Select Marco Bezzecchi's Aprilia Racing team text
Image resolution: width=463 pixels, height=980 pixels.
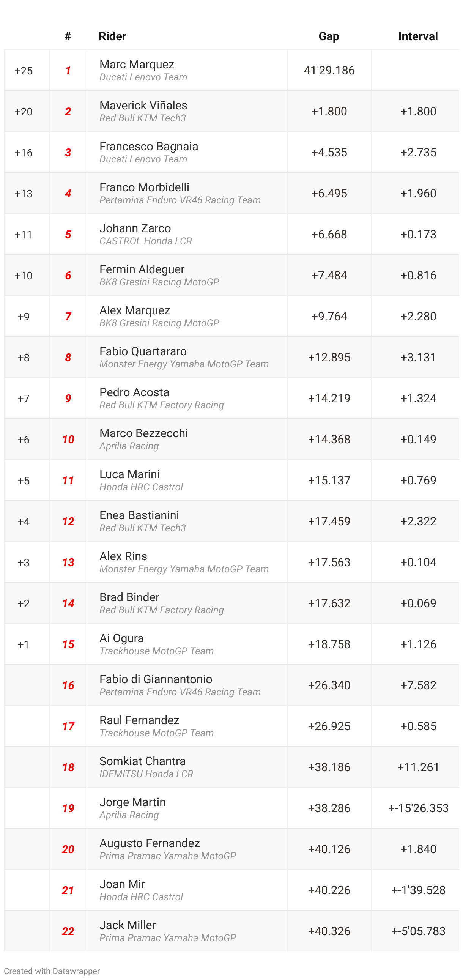tap(129, 446)
